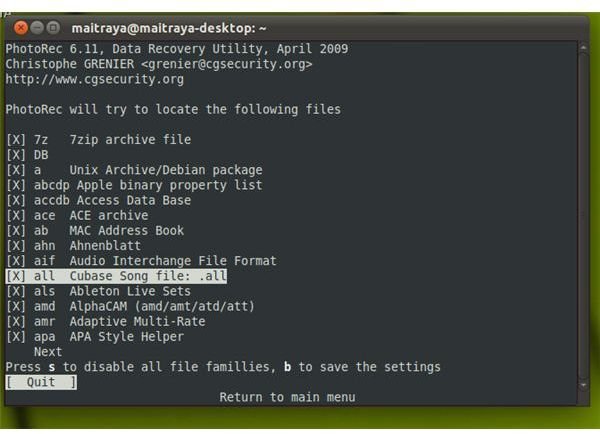This screenshot has width=600, height=434.
Task: Toggle the ahn Ahnenblatt checkbox
Action: [x=16, y=246]
